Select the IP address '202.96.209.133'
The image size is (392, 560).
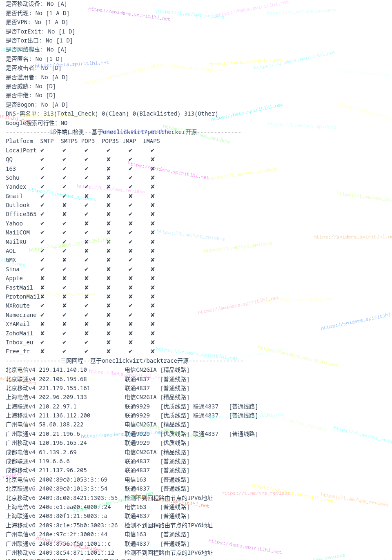(x=63, y=397)
